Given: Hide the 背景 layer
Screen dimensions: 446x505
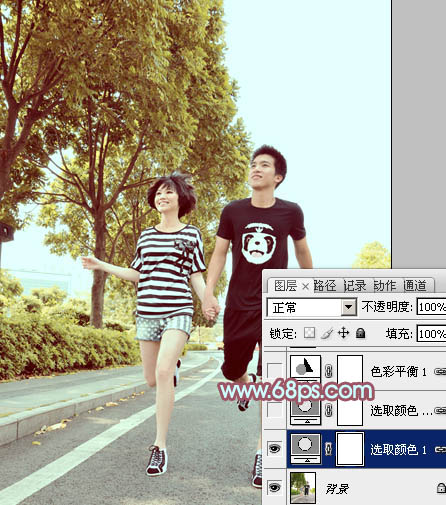Looking at the screenshot, I should click(274, 488).
